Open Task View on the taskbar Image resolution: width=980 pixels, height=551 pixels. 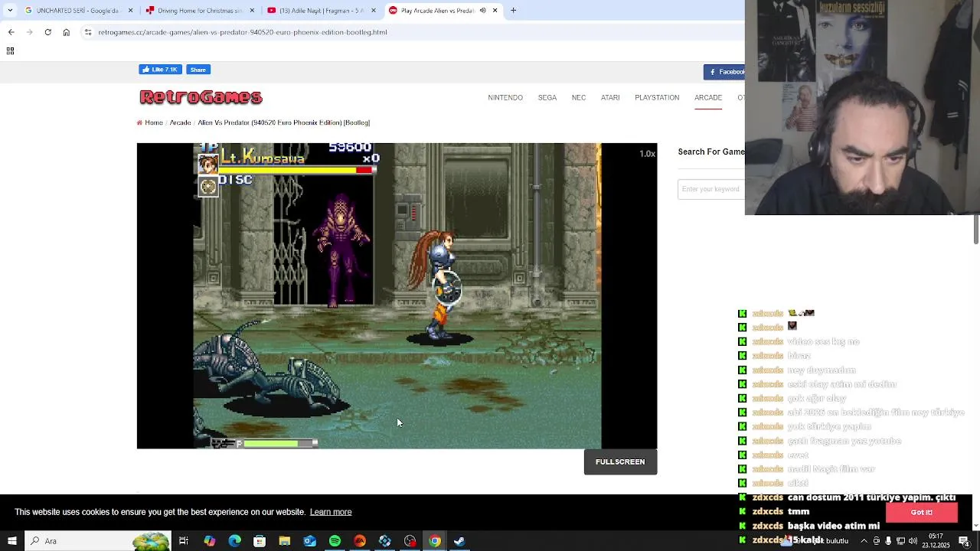pyautogui.click(x=184, y=541)
